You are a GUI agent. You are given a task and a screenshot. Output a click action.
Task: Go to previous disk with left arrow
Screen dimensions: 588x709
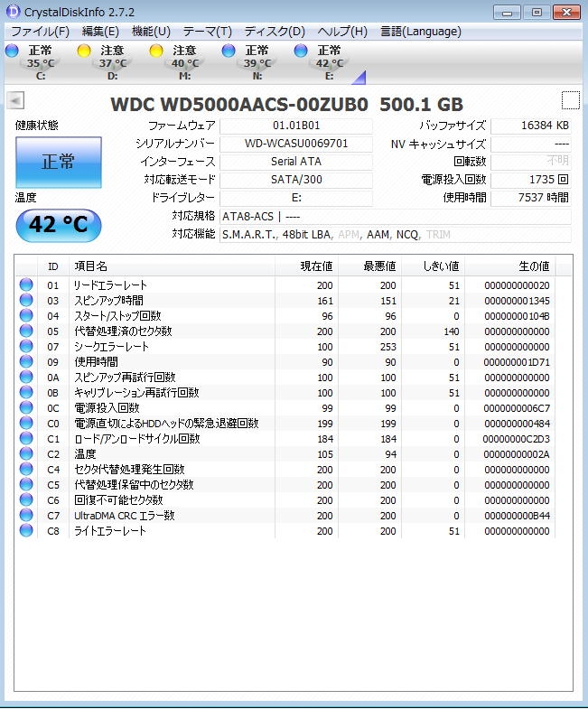[16, 100]
